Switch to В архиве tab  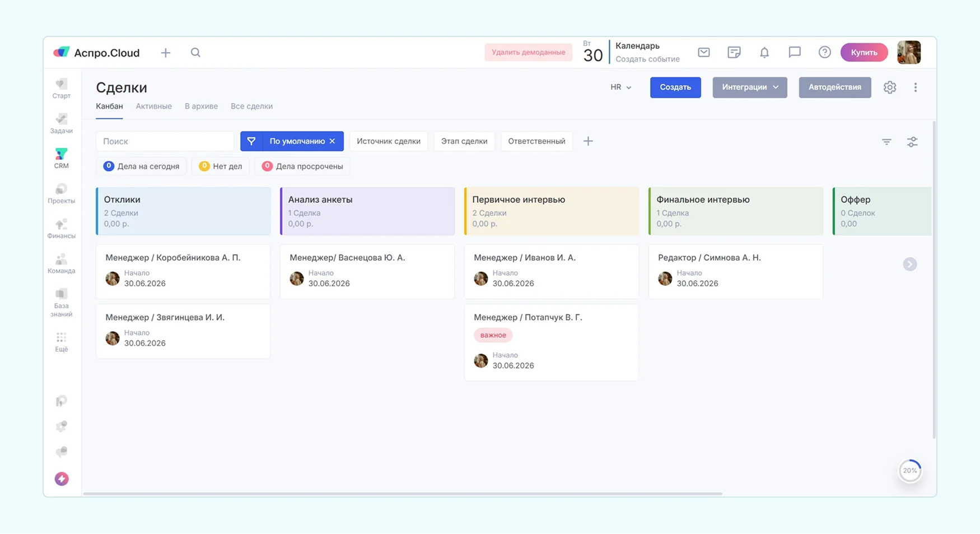tap(201, 106)
